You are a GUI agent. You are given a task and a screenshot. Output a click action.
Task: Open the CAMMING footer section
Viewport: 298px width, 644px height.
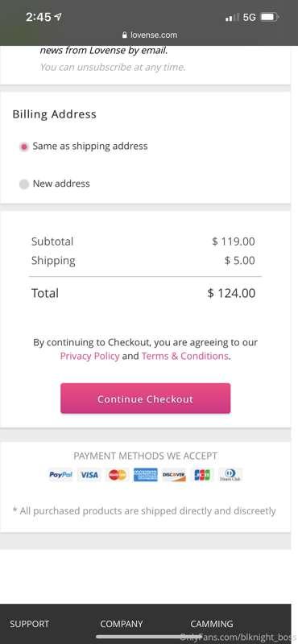point(212,624)
